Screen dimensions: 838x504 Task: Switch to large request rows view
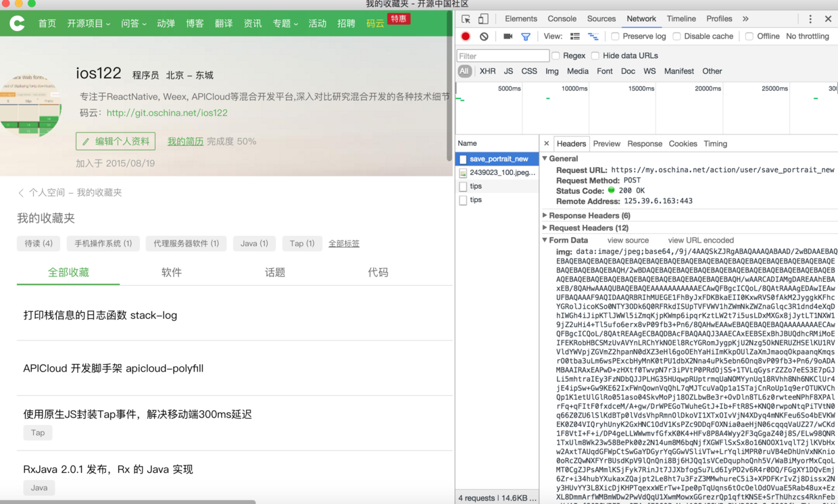575,36
